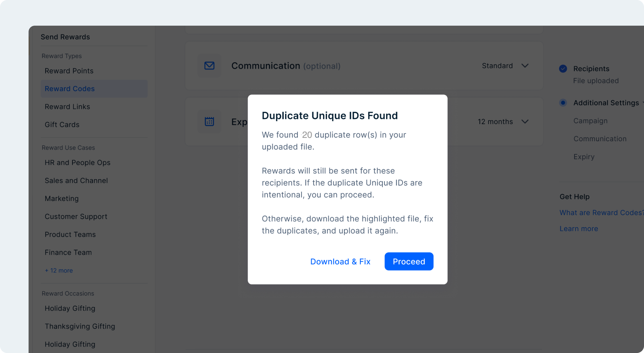Screen dimensions: 644x353
Task: Click the Get Help heading
Action: click(x=574, y=197)
